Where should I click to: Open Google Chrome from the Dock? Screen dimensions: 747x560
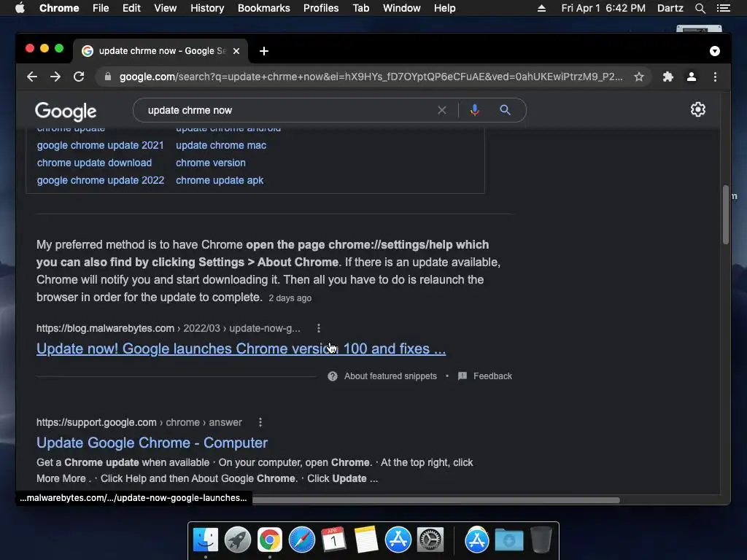pos(270,540)
